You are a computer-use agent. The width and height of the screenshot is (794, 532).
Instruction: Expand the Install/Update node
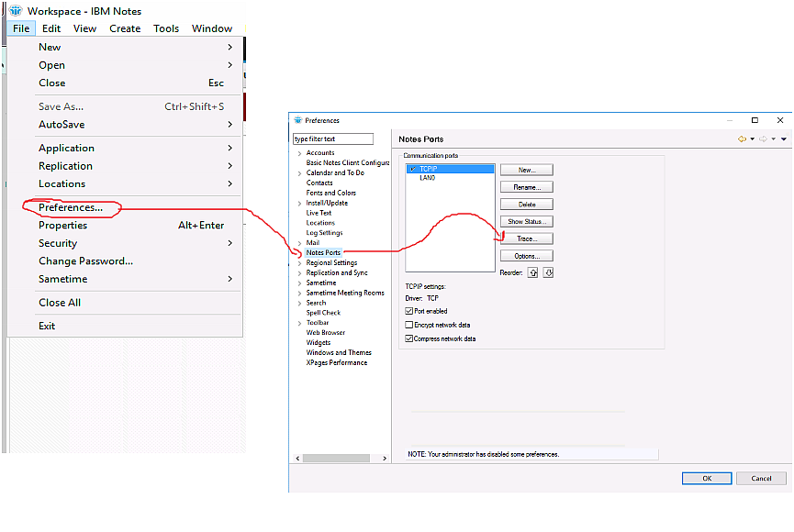point(300,203)
